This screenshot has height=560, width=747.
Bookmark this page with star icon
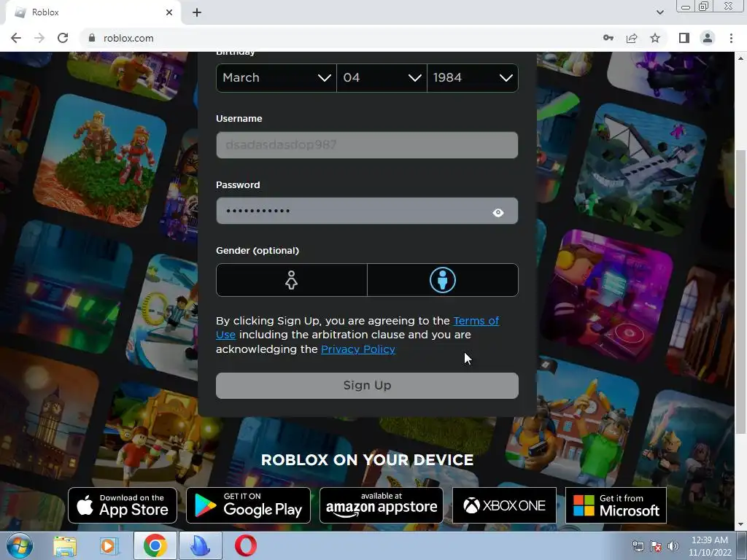[x=655, y=38]
